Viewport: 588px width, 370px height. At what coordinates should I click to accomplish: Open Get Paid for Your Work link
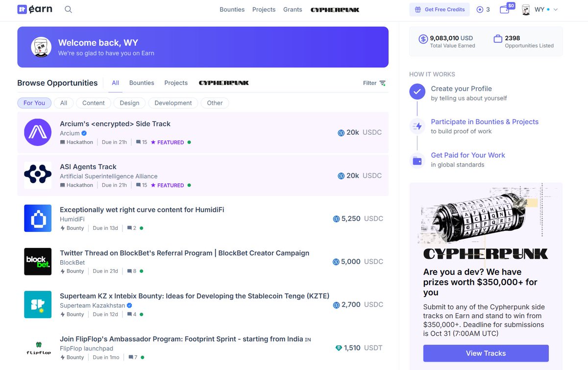coord(468,155)
